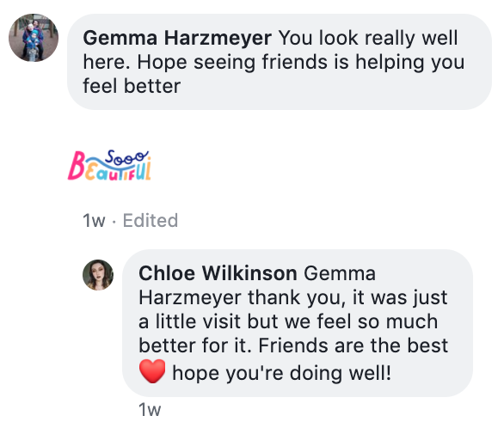Click the Gemma Harzmeyer author name

tap(177, 38)
